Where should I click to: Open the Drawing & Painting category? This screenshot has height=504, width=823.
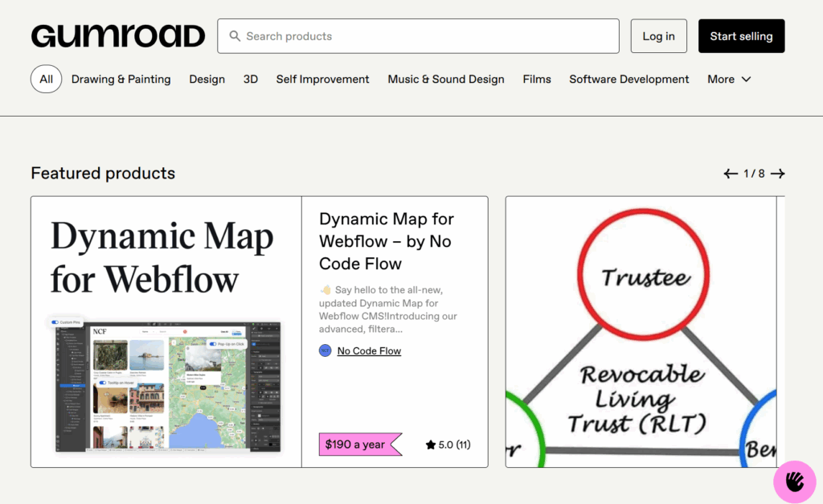tap(121, 79)
